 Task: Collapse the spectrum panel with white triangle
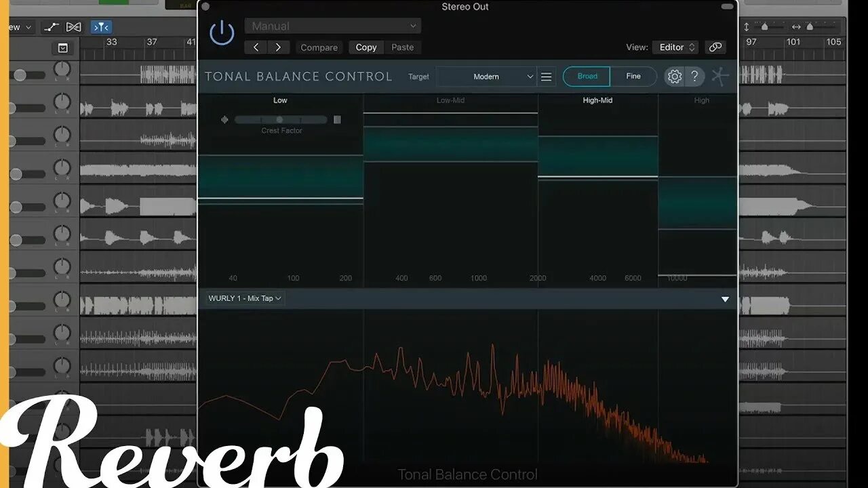point(725,299)
